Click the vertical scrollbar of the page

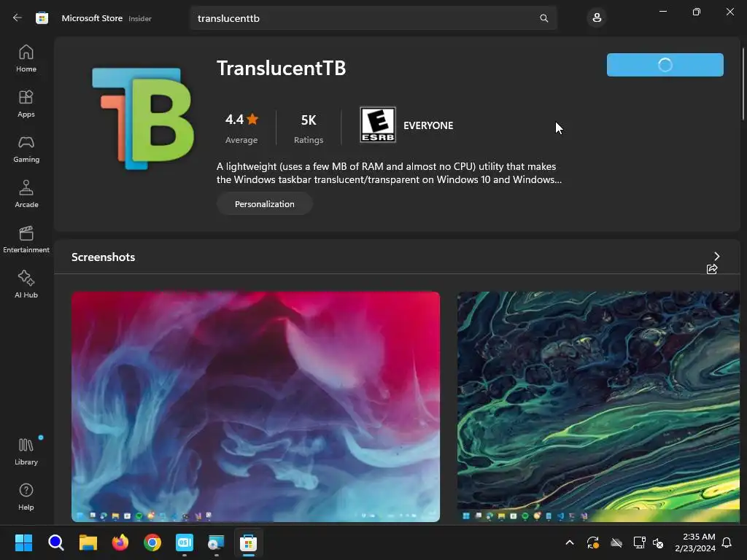click(x=743, y=83)
